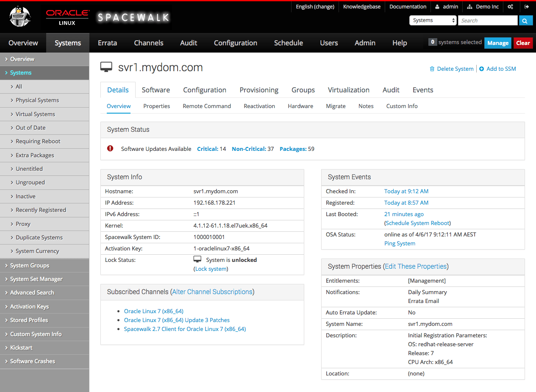This screenshot has height=392, width=536.
Task: Click the Delete System trash icon
Action: click(x=432, y=69)
